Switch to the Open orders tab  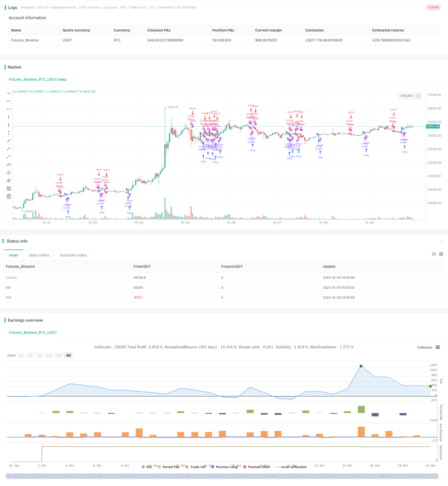39,255
